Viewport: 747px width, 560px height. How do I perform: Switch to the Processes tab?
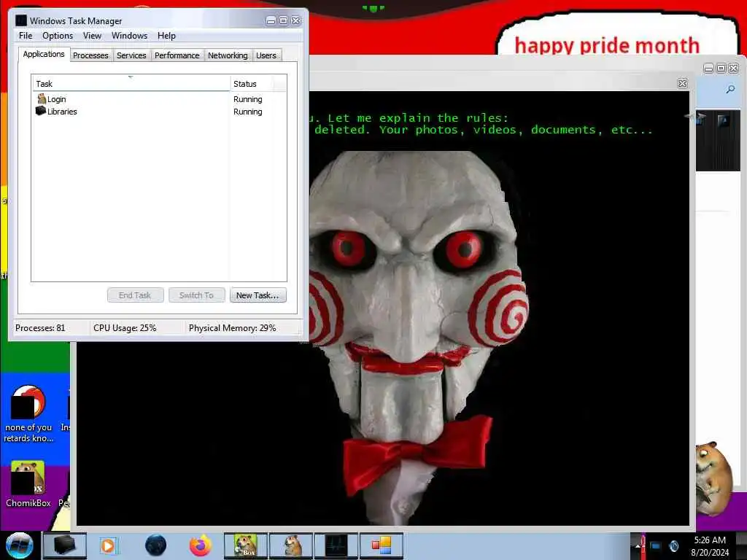click(x=90, y=55)
